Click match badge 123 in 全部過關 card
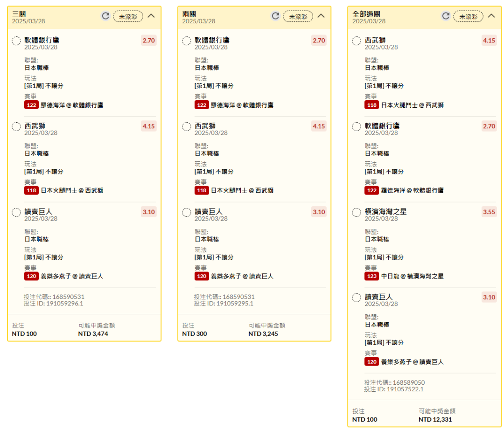The height and width of the screenshot is (430, 504). click(371, 276)
